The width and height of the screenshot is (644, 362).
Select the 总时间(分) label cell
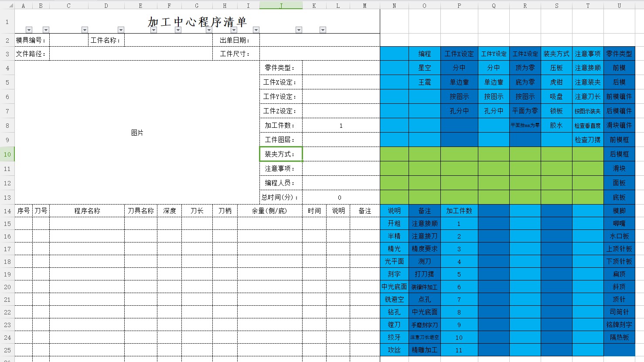281,197
